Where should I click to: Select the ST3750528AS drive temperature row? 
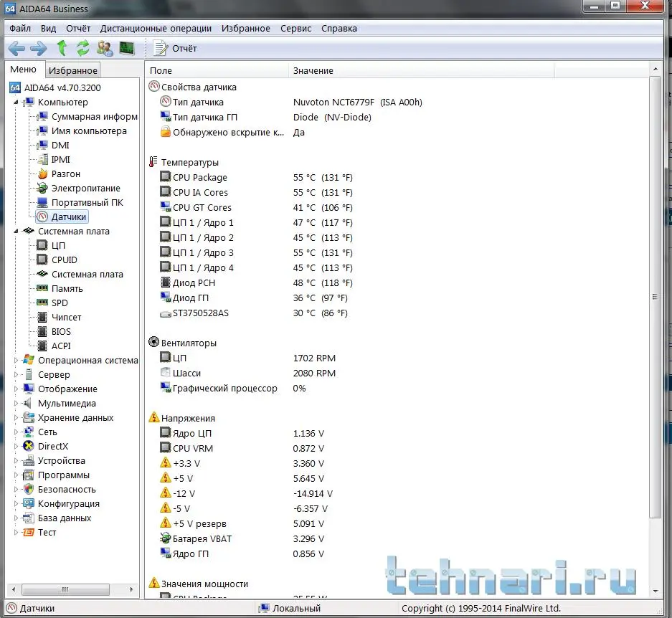[x=397, y=313]
